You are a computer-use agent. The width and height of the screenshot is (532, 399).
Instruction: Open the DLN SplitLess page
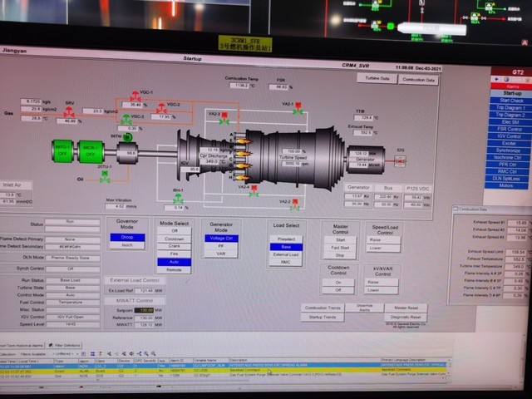point(506,179)
